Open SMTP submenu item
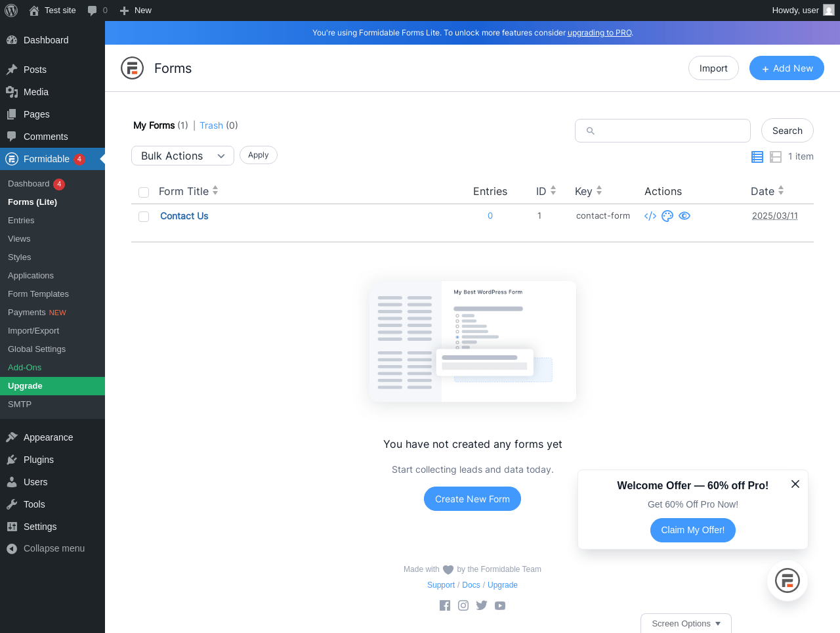This screenshot has height=633, width=840. (52, 404)
